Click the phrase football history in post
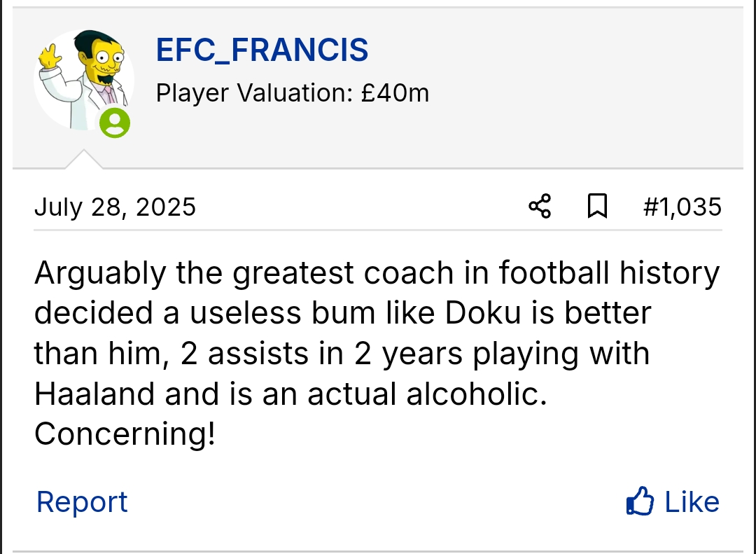The width and height of the screenshot is (756, 554). pos(609,273)
